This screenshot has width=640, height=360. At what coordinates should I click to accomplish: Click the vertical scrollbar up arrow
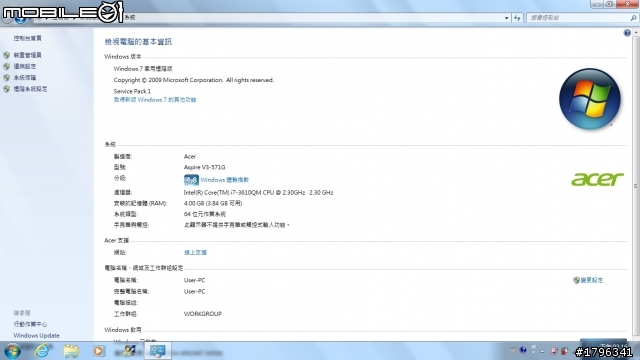click(636, 33)
